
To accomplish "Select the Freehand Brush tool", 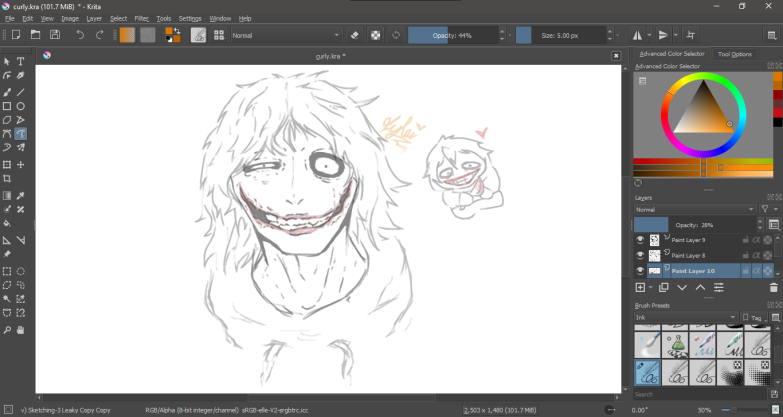I will coord(7,92).
